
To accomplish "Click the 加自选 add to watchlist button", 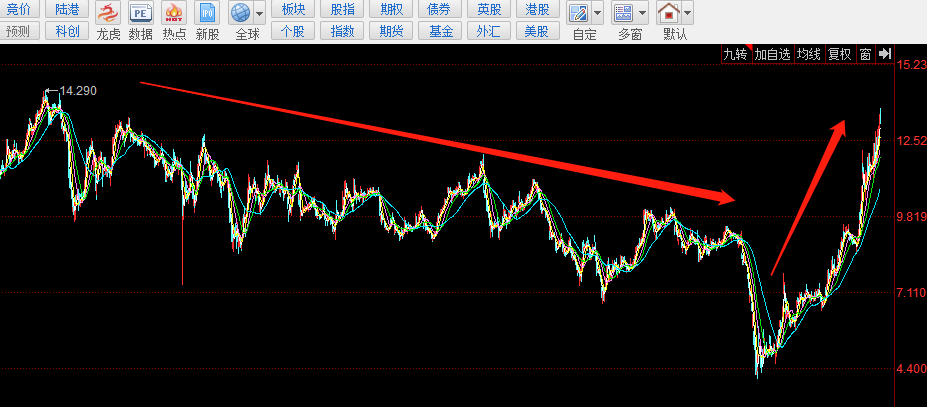I will (x=772, y=54).
